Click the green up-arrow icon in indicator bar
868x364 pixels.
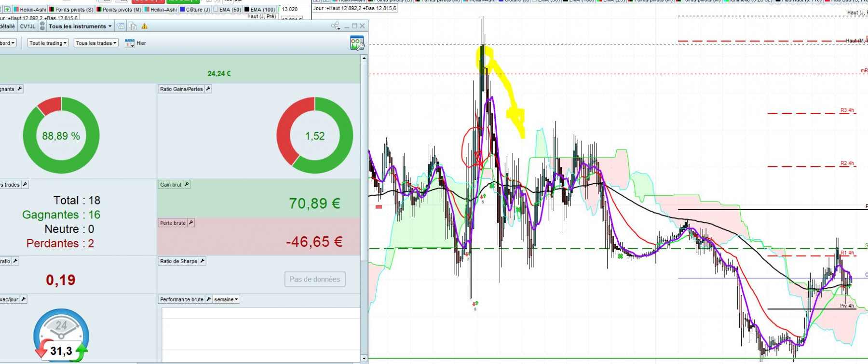pyautogui.click(x=7, y=9)
